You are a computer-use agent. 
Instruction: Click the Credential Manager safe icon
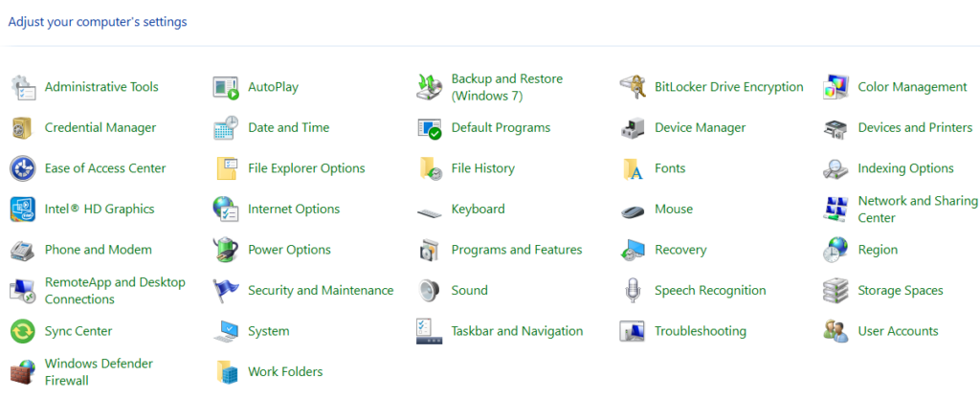pos(23,128)
